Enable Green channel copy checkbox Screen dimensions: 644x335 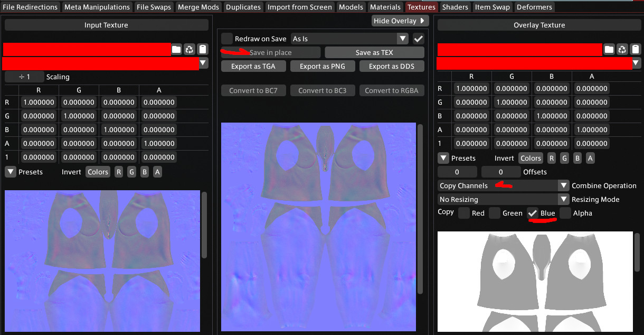tap(495, 213)
